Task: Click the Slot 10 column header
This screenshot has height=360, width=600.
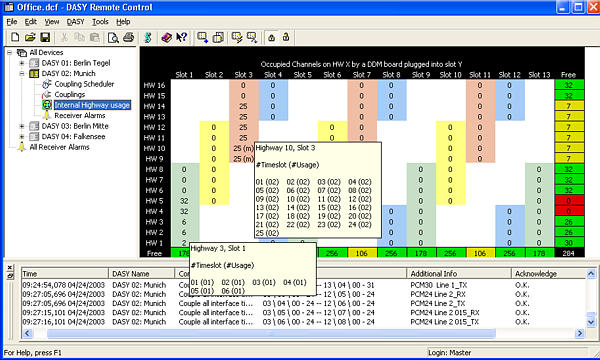Action: pyautogui.click(x=450, y=75)
